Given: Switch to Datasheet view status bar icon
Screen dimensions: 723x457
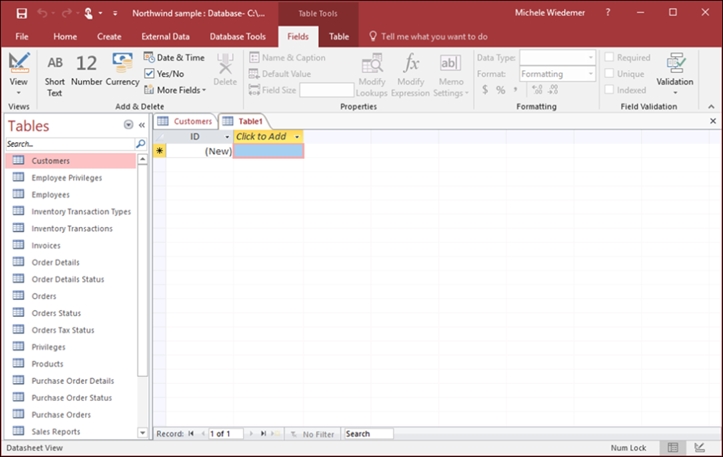Looking at the screenshot, I should click(x=673, y=447).
